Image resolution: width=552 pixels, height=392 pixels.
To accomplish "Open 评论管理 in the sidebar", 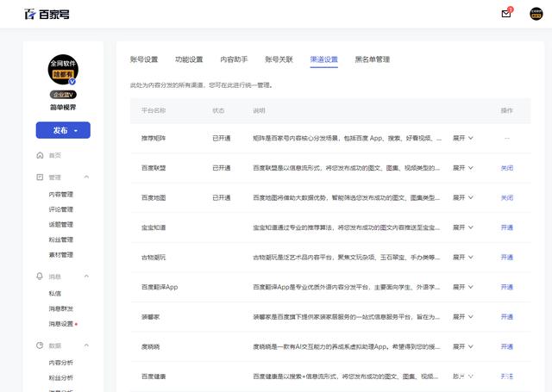I will point(61,209).
